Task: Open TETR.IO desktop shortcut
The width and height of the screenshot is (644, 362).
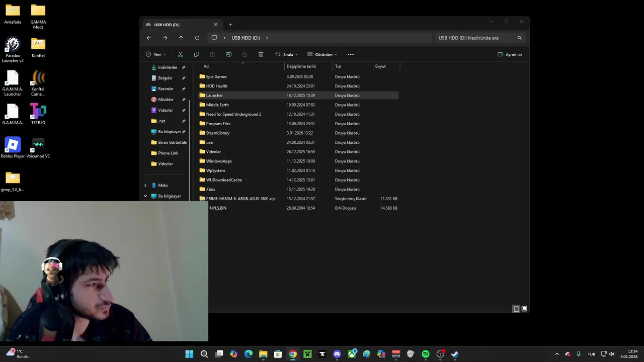Action: tap(38, 114)
